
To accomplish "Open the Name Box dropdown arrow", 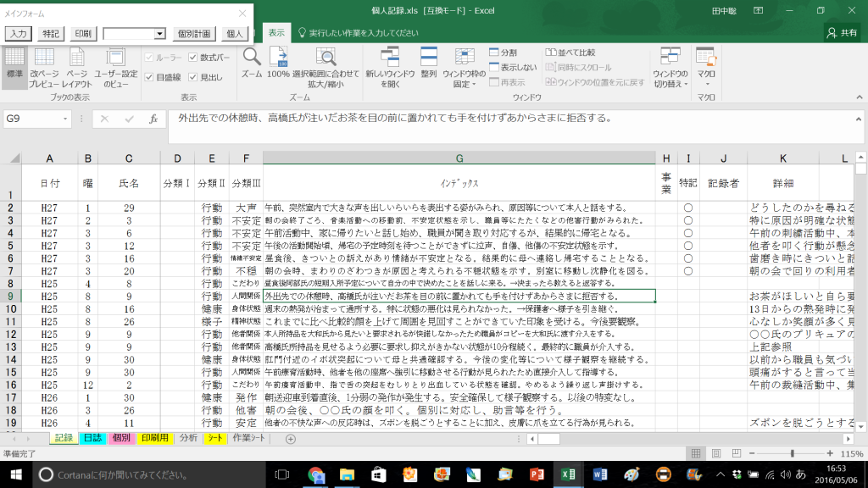I will [x=64, y=119].
